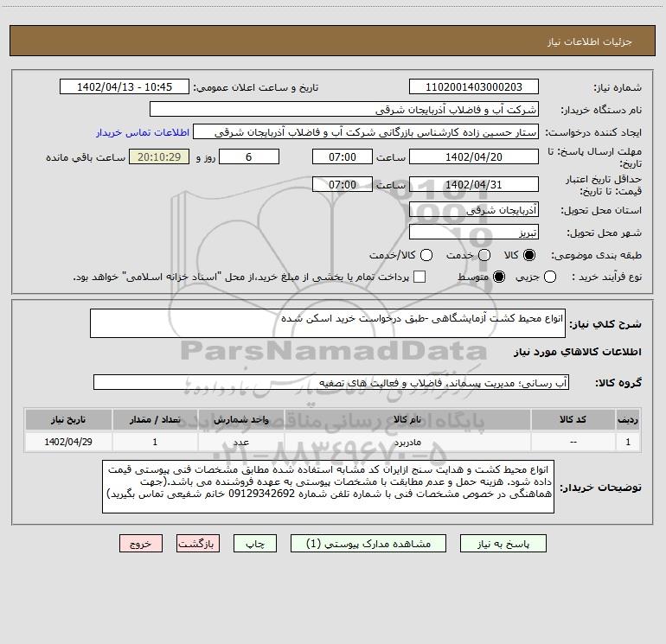Viewport: 666px width, 644px height.
Task: Open buyer contact info link
Action: [x=143, y=132]
